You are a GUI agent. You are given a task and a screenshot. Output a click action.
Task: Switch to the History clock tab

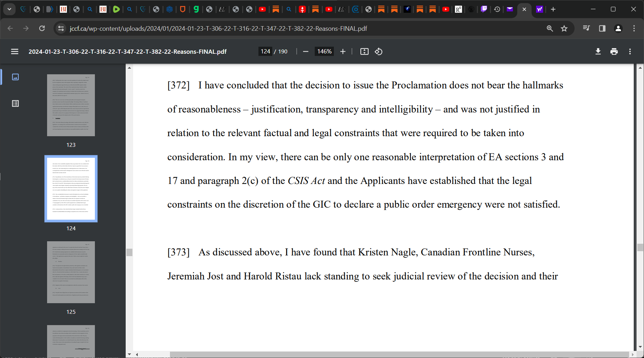point(497,9)
